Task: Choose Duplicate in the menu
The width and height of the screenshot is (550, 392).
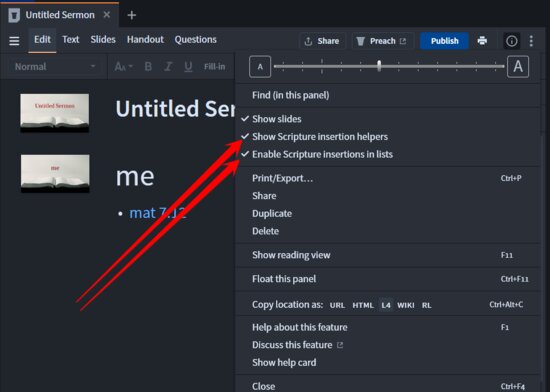Action: tap(388, 214)
